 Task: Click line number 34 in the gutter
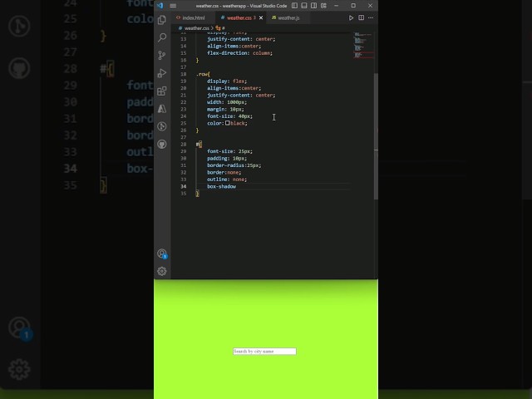click(184, 186)
